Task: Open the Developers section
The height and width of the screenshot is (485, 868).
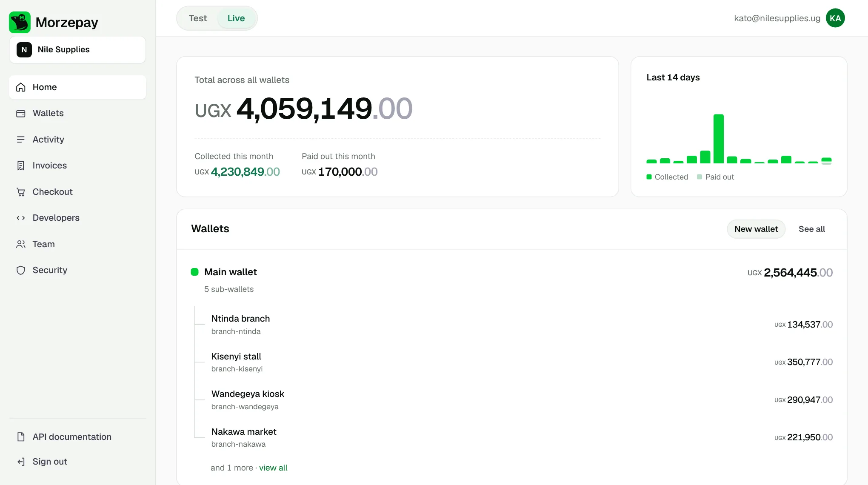Action: point(77,218)
